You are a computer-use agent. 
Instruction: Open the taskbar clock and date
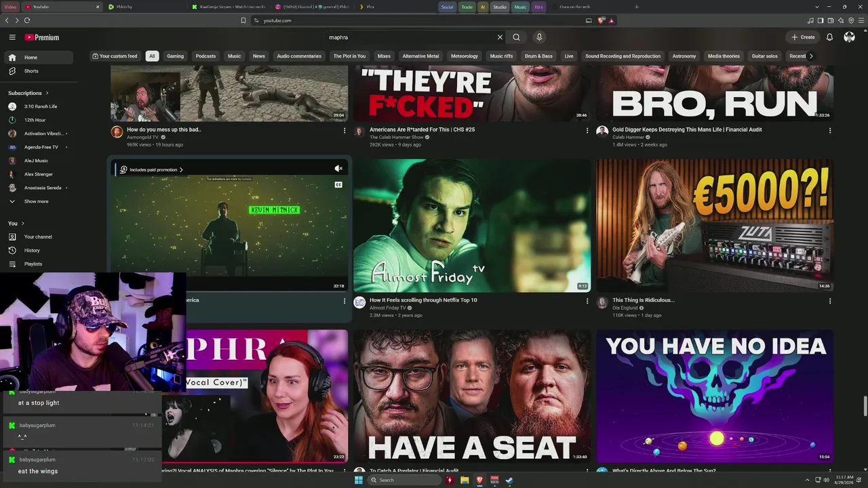[x=845, y=480]
